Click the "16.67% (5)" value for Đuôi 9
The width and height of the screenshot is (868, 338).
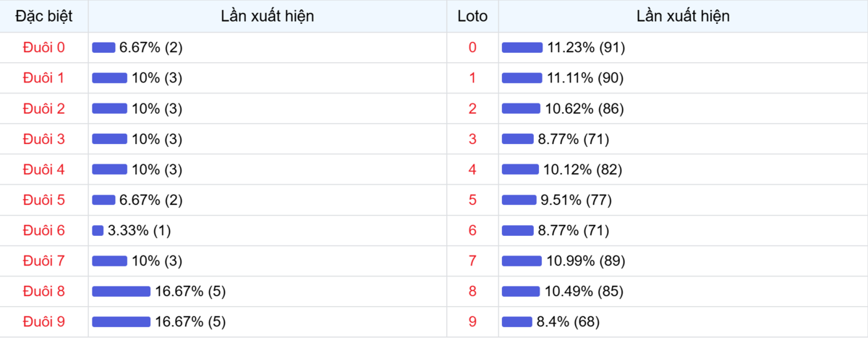click(x=190, y=321)
